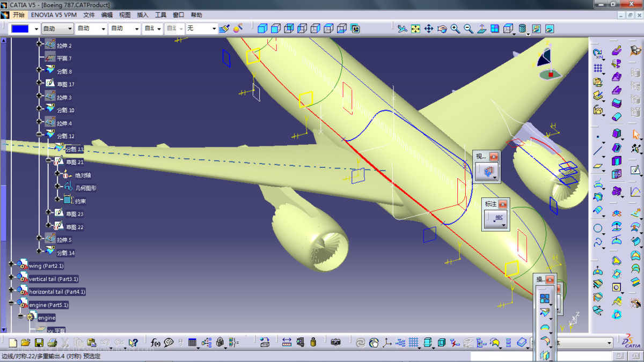Click the Open file folder icon
This screenshot has height=362, width=644.
[x=26, y=343]
